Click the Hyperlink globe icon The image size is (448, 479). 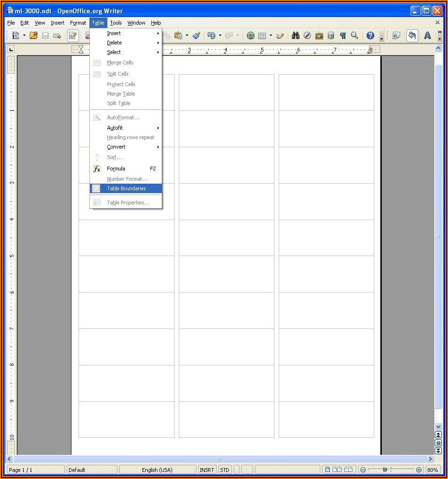point(251,35)
